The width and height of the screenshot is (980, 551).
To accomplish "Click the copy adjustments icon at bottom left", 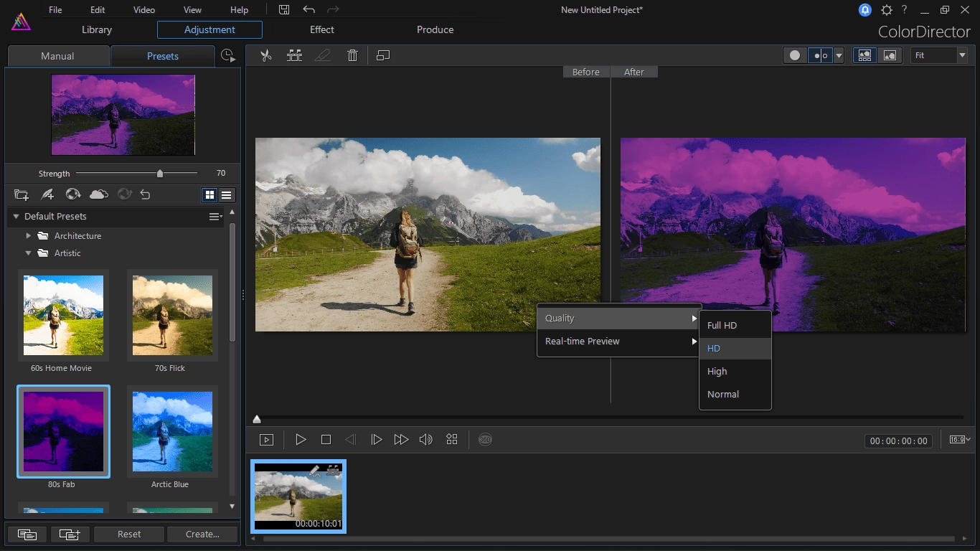I will tap(27, 534).
